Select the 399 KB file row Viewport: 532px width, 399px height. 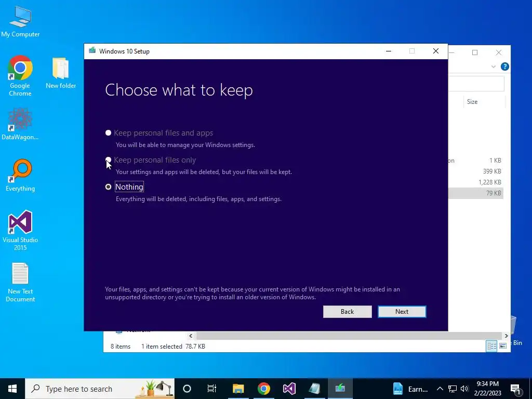pos(476,171)
